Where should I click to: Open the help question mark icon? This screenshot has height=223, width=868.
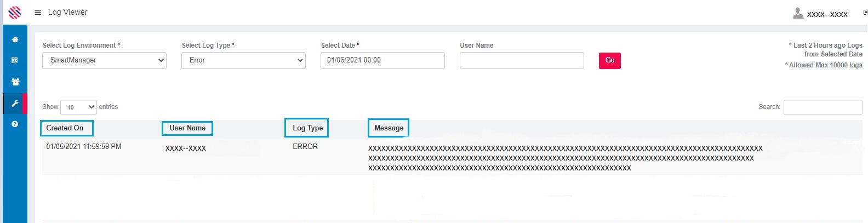pos(15,124)
